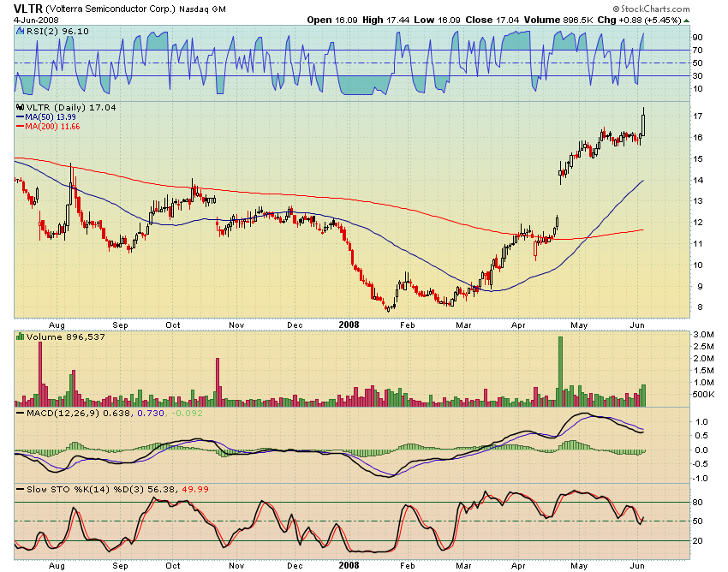Click the VLTR ticker symbol in the header
Screen dimensions: 728x572
(28, 9)
